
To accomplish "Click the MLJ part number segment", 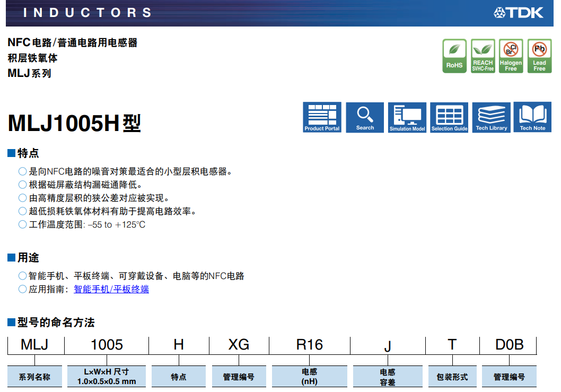I will pos(34,345).
